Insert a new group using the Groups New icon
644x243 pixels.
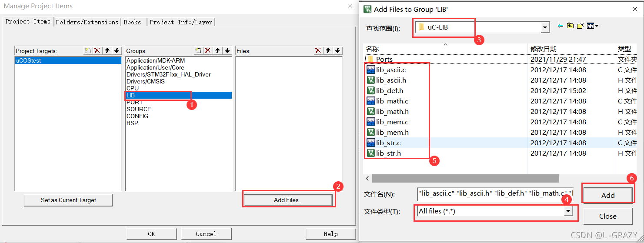click(x=198, y=51)
